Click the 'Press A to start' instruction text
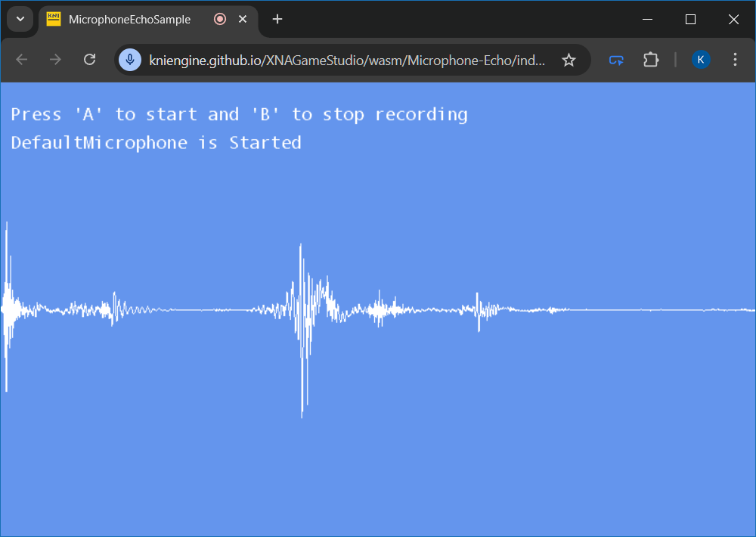The height and width of the screenshot is (537, 756). 239,114
